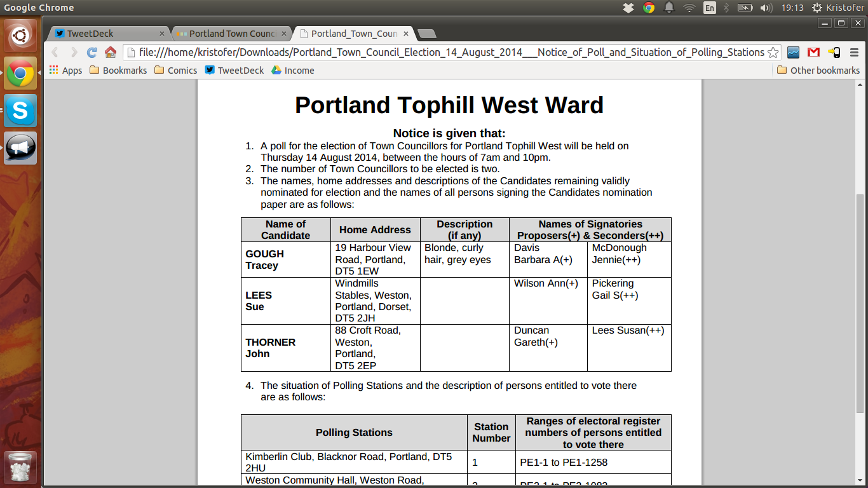
Task: Open a new tab button
Action: coord(426,34)
